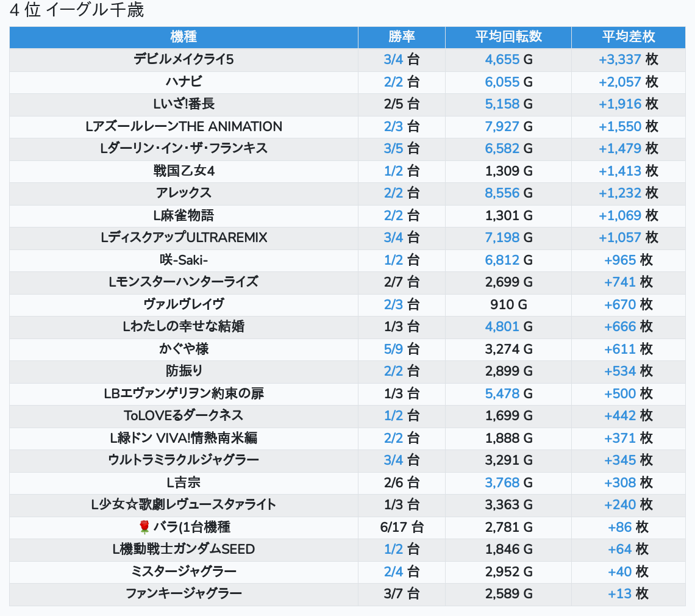This screenshot has width=695, height=616.
Task: Select the +13 枚 value
Action: coord(628,593)
